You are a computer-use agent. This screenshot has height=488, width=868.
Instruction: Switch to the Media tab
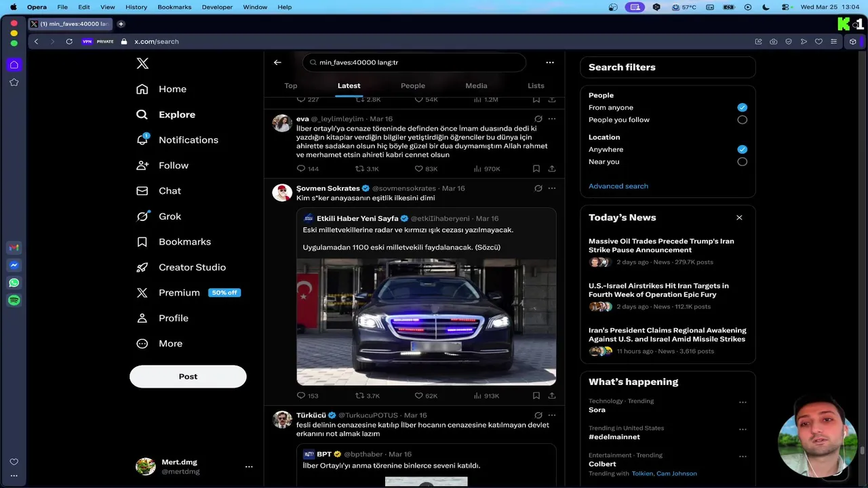[476, 85]
